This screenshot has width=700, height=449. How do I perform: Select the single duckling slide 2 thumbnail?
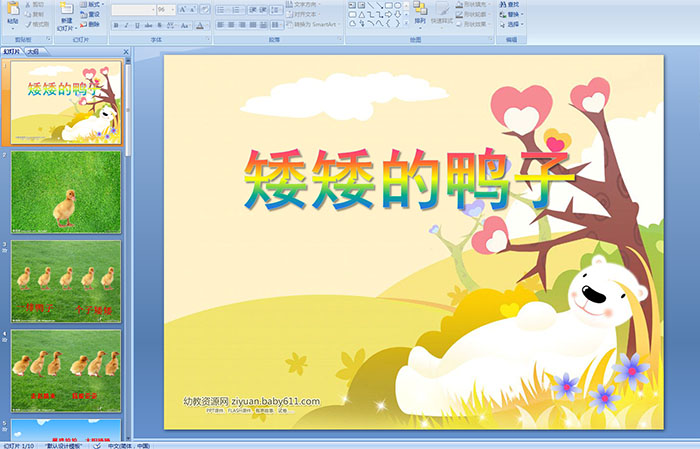[66, 192]
